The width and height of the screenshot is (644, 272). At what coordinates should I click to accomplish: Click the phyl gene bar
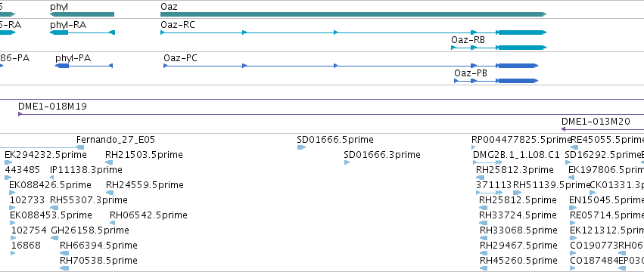[82, 14]
